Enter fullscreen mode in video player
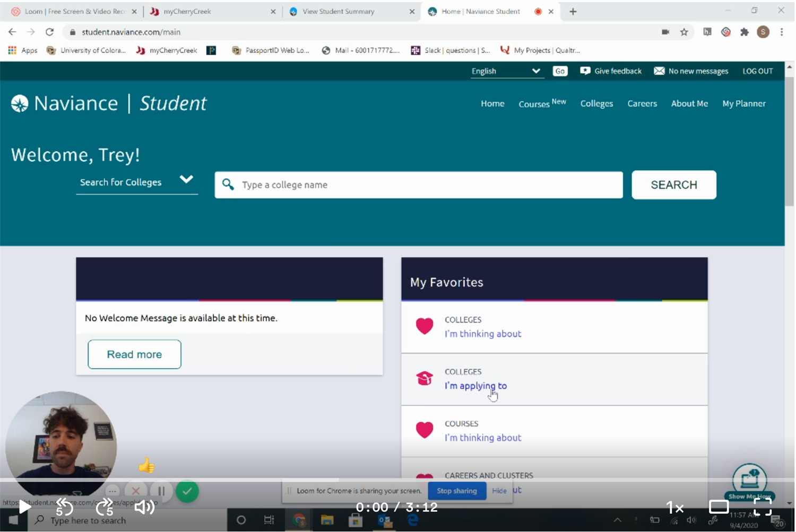This screenshot has height=532, width=796. coord(763,507)
